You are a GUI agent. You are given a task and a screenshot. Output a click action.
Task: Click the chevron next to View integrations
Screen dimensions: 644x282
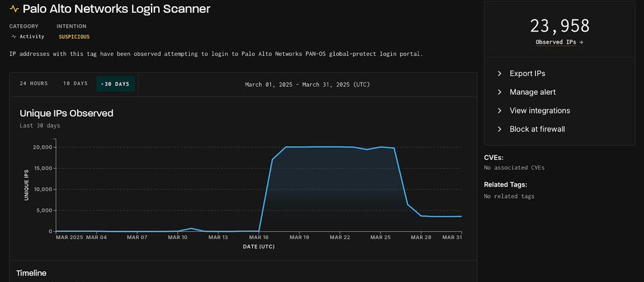point(499,111)
